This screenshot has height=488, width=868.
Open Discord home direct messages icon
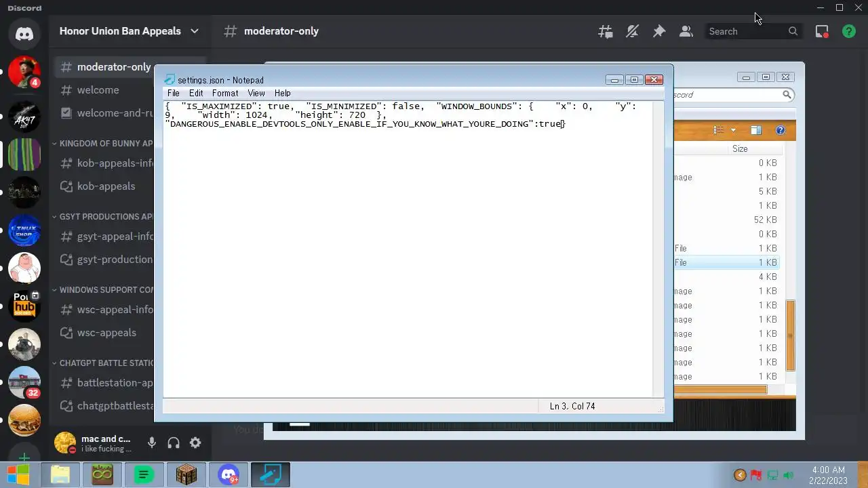[x=24, y=33]
